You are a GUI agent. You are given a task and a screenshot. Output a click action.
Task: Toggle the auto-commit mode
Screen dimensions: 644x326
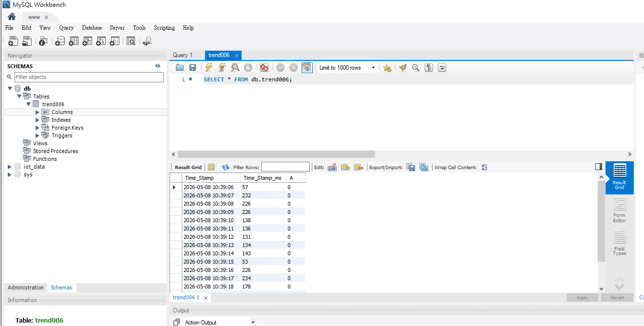point(307,68)
